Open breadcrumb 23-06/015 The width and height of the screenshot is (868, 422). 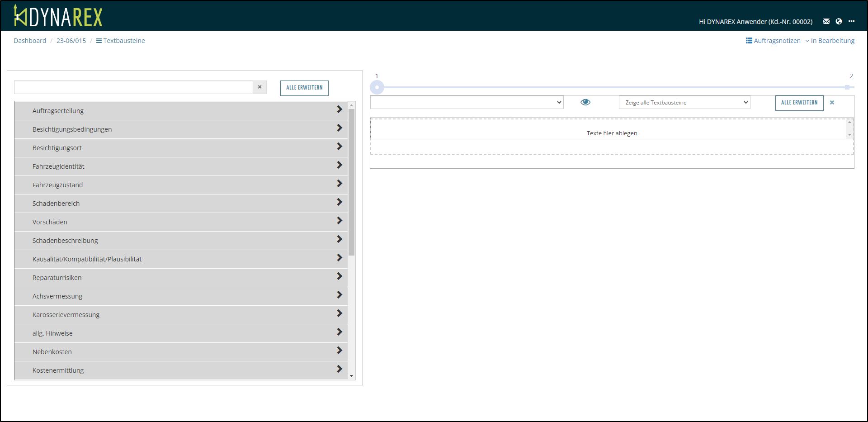(x=71, y=41)
